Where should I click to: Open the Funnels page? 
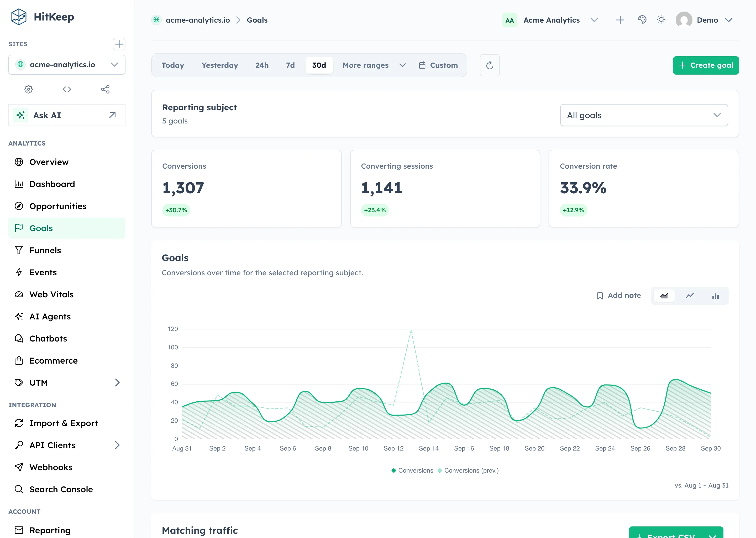tap(67, 250)
